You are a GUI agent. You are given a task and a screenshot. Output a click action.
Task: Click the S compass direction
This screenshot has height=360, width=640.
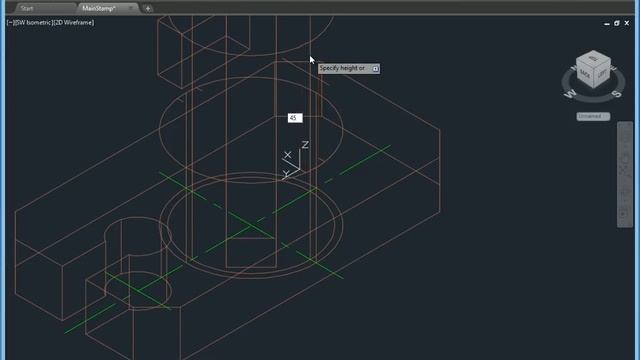[x=617, y=94]
